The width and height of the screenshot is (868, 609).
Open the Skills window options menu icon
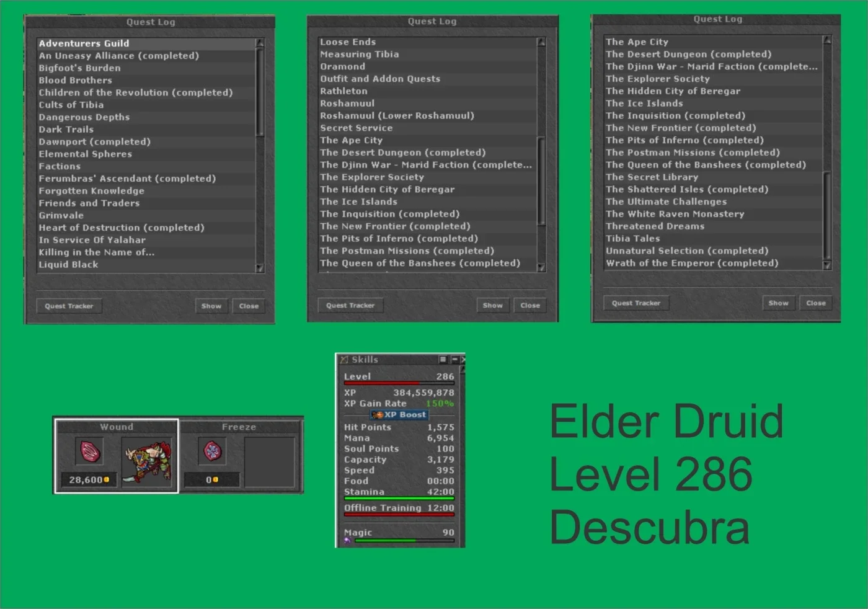pos(443,360)
